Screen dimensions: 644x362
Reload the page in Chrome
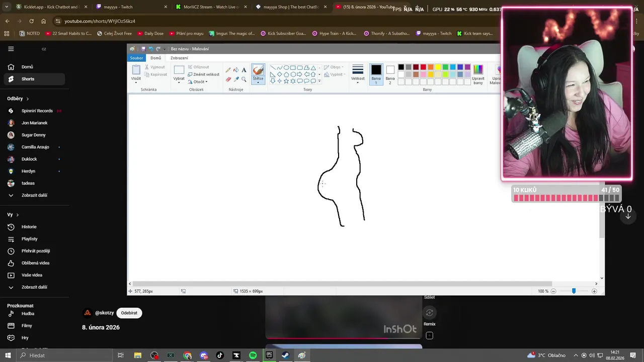point(31,21)
